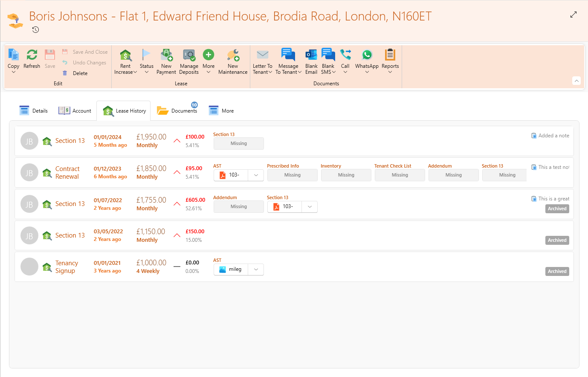Expand the window using the diagonal arrow icon

(574, 14)
